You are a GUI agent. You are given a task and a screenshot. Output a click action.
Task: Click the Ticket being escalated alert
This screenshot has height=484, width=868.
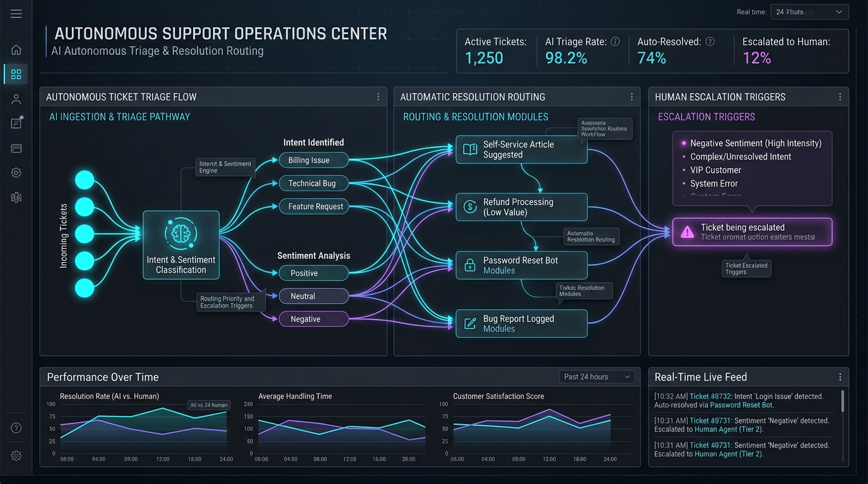click(752, 232)
